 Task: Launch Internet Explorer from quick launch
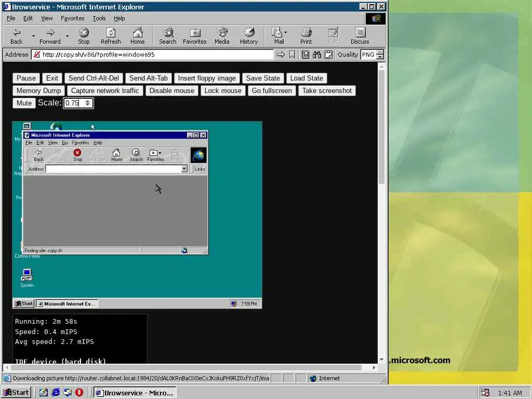[56, 393]
